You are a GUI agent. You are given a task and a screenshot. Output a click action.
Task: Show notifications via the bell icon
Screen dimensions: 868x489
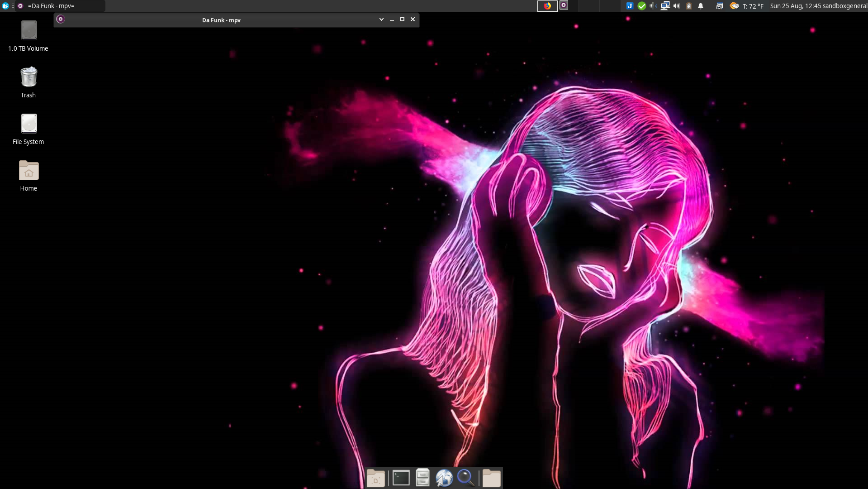(701, 6)
